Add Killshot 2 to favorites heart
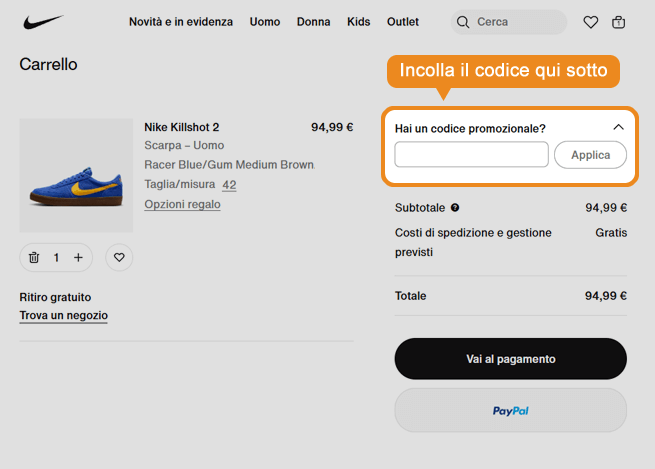Image resolution: width=655 pixels, height=469 pixels. coord(119,257)
